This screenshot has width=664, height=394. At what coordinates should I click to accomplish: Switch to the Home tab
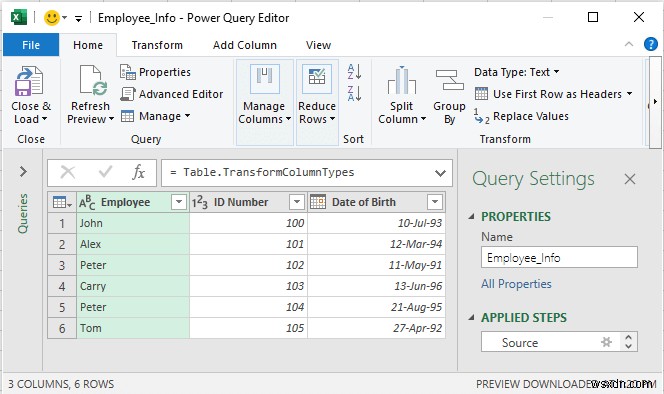tap(88, 45)
